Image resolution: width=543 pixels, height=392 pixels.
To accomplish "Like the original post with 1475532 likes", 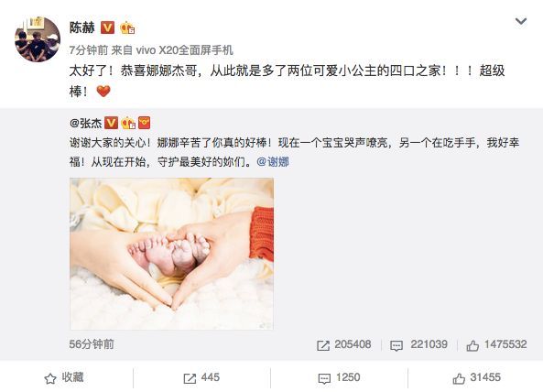I will [x=496, y=344].
